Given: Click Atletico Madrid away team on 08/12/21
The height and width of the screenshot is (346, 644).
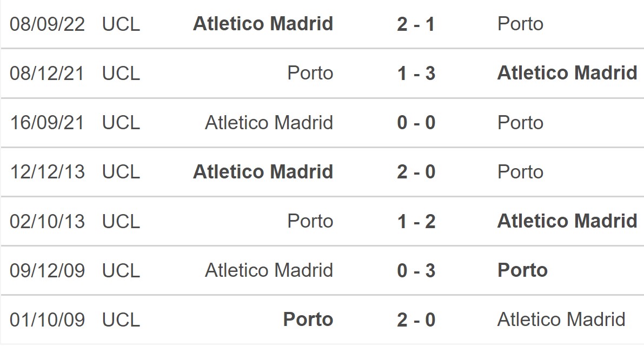Looking at the screenshot, I should (567, 72).
